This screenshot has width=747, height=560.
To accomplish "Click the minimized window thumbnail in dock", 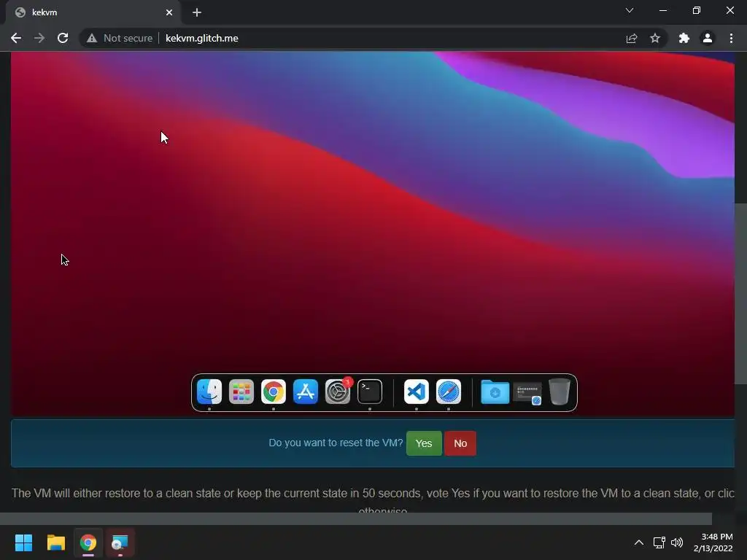I will pos(527,393).
